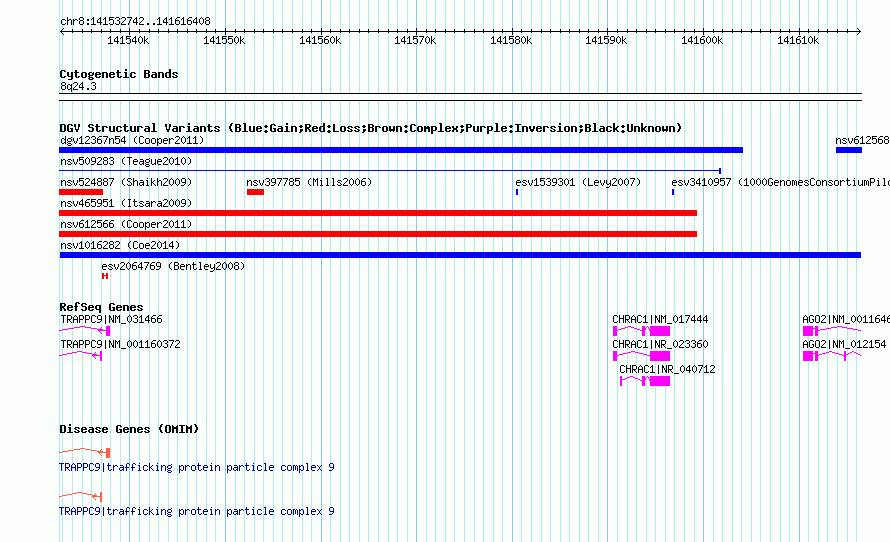Click the esv3410957 small blue marker
The height and width of the screenshot is (542, 890).
coord(673,192)
